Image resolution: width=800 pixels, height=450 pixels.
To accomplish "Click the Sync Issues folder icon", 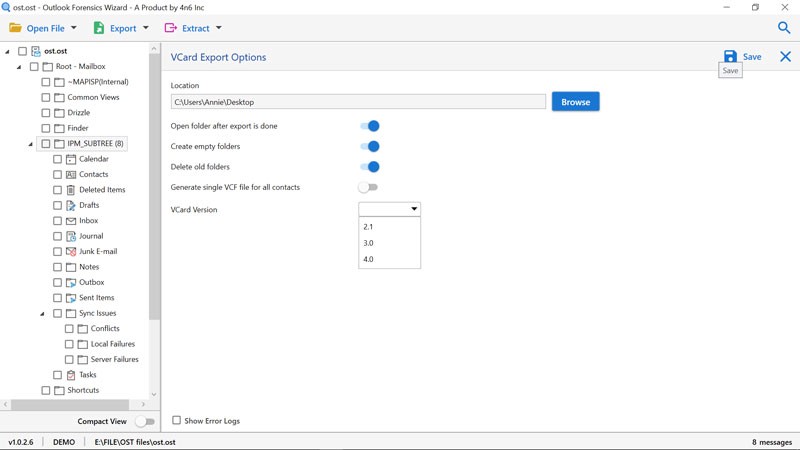I will pyautogui.click(x=71, y=313).
